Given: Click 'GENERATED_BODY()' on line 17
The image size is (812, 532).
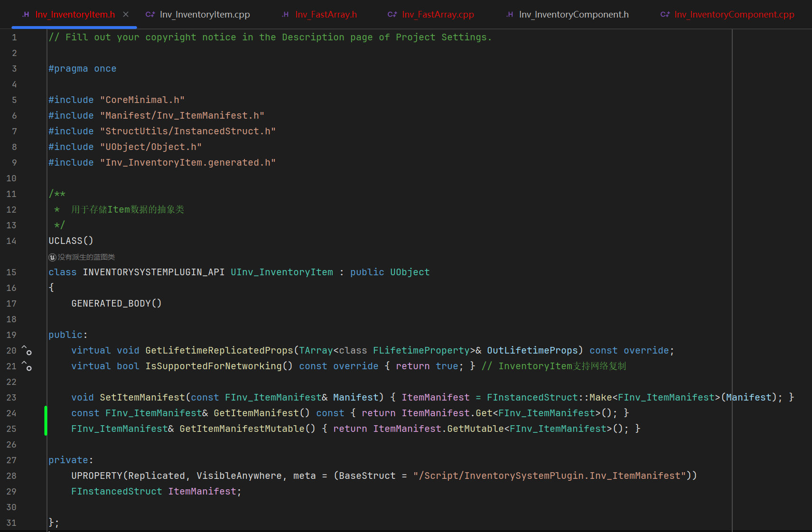Looking at the screenshot, I should (117, 304).
